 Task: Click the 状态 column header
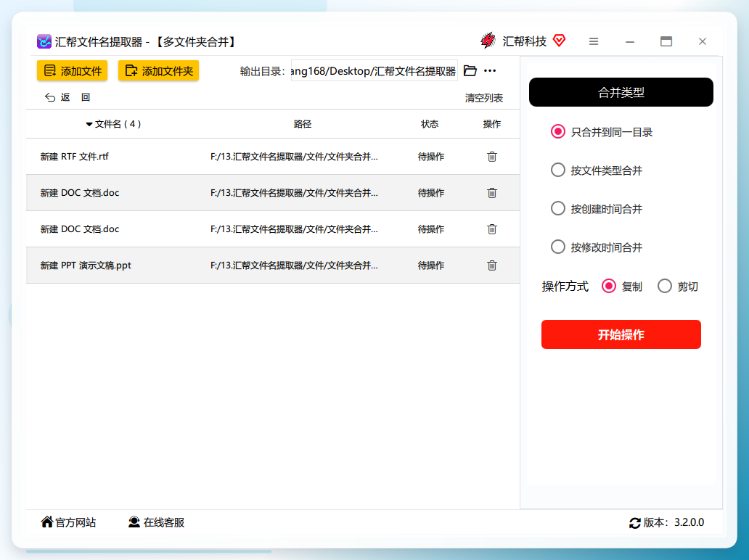point(430,124)
